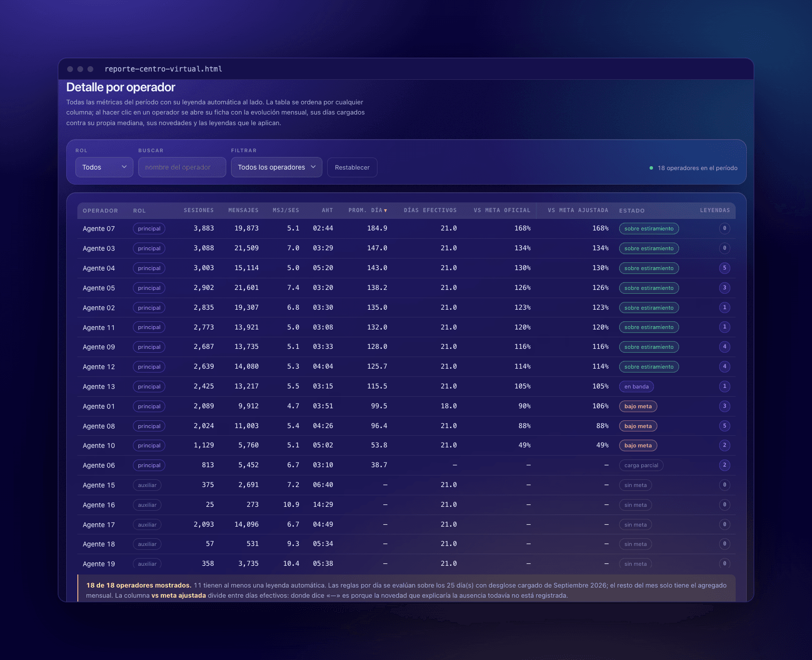Click the 'sin meta' tag for Agente 15

click(635, 485)
